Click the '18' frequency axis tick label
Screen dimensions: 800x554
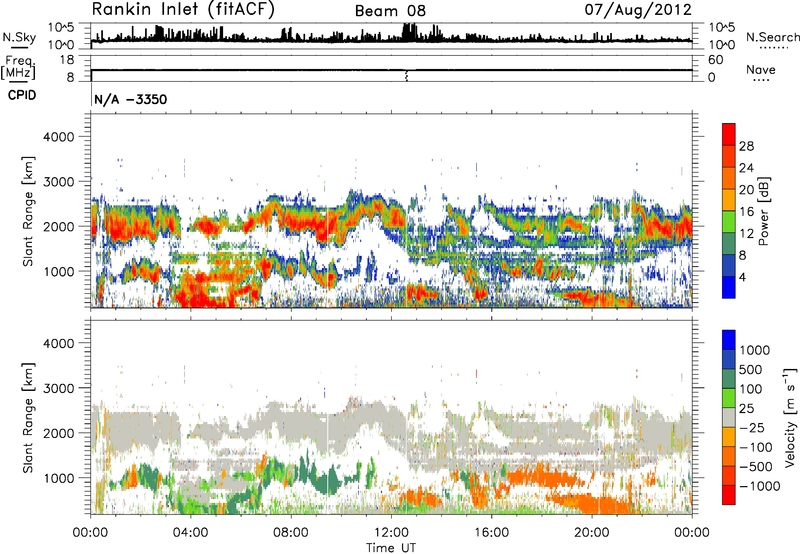click(x=67, y=59)
